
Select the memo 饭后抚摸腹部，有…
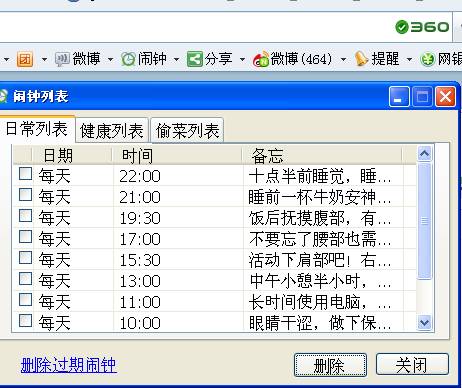[320, 218]
